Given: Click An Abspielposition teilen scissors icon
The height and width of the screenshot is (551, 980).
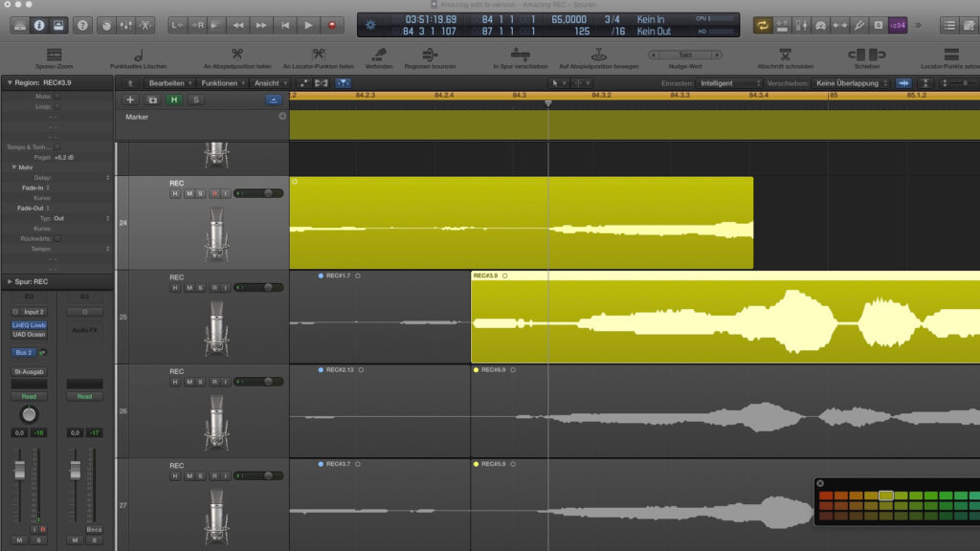Looking at the screenshot, I should 237,55.
